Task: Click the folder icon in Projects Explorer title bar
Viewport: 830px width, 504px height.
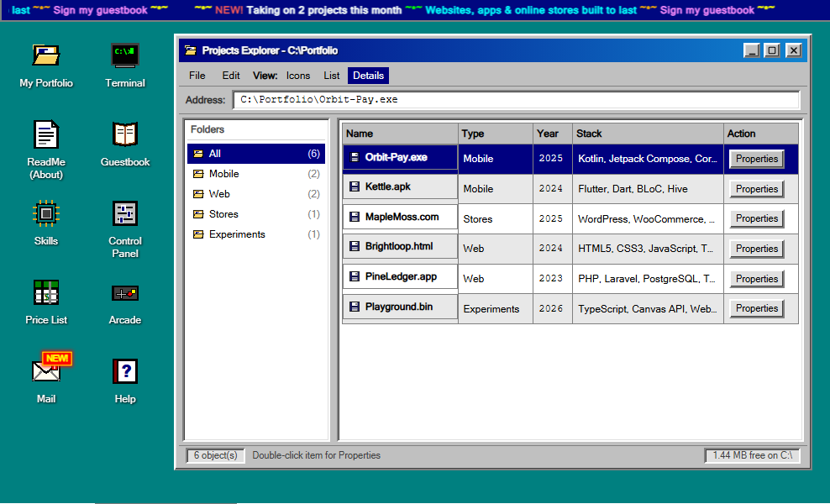Action: click(190, 50)
